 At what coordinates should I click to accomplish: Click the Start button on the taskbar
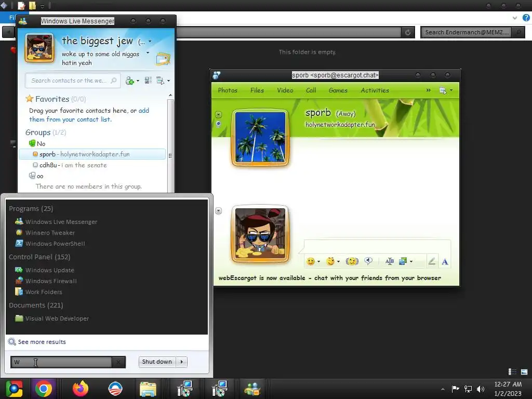click(x=14, y=389)
